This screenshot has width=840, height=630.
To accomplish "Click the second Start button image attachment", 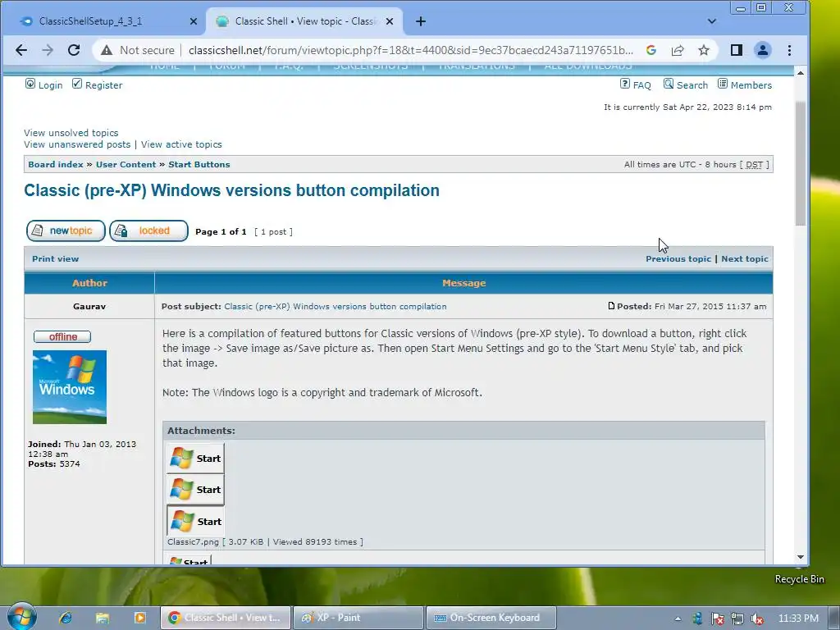I will click(195, 489).
